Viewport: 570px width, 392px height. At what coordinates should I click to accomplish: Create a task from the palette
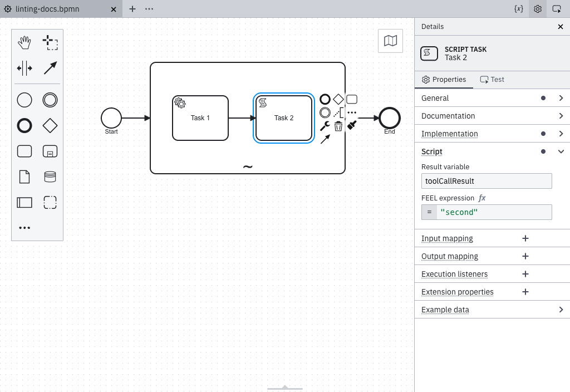pos(24,151)
